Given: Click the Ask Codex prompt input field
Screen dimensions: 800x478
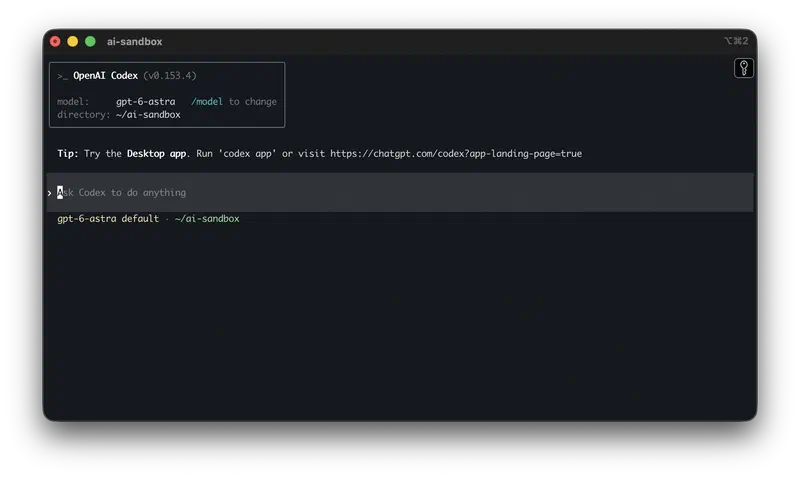Looking at the screenshot, I should [x=399, y=192].
